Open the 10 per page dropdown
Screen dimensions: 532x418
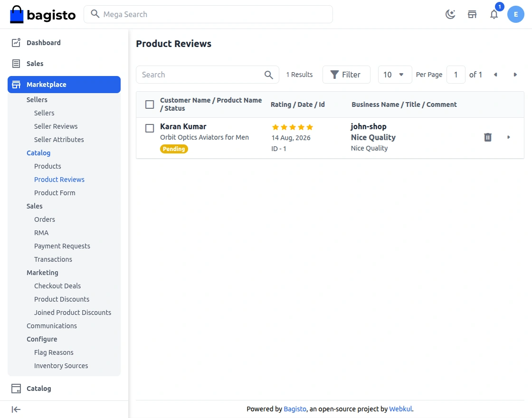pyautogui.click(x=395, y=75)
